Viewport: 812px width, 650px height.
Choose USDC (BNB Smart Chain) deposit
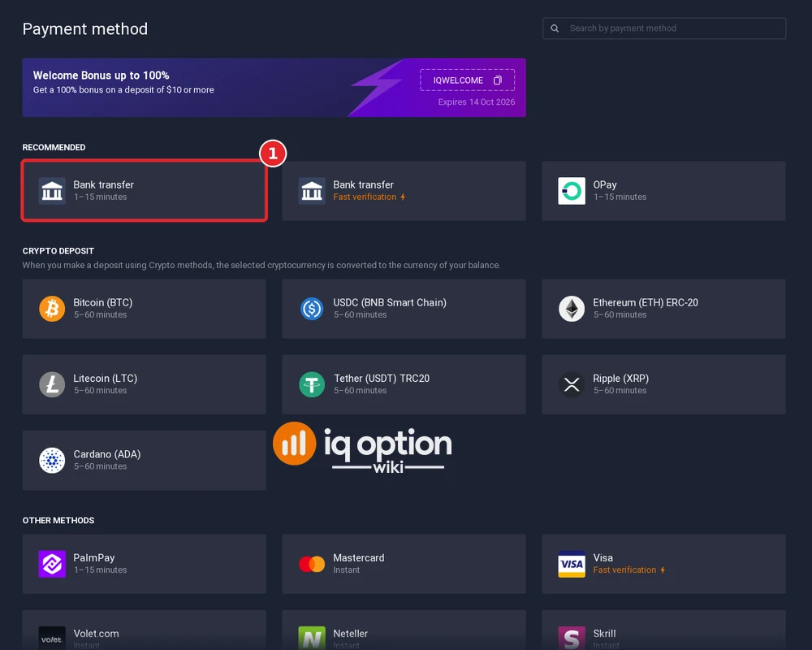click(404, 309)
